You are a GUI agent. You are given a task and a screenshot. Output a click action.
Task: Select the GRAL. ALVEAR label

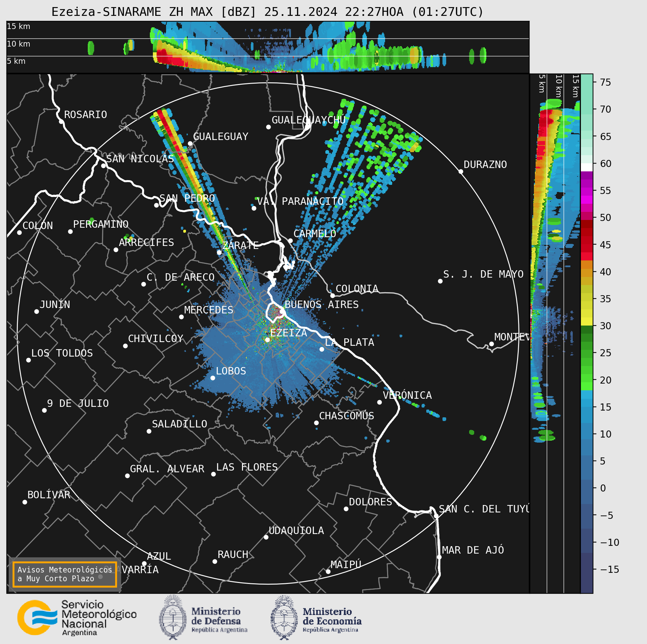167,469
